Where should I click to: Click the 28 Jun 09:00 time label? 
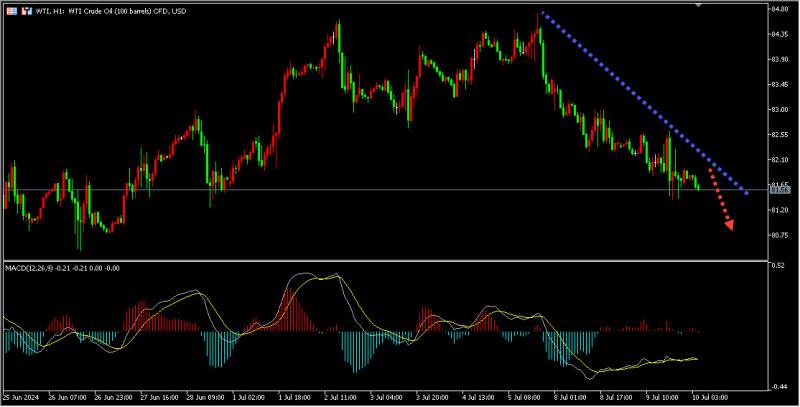pyautogui.click(x=205, y=397)
